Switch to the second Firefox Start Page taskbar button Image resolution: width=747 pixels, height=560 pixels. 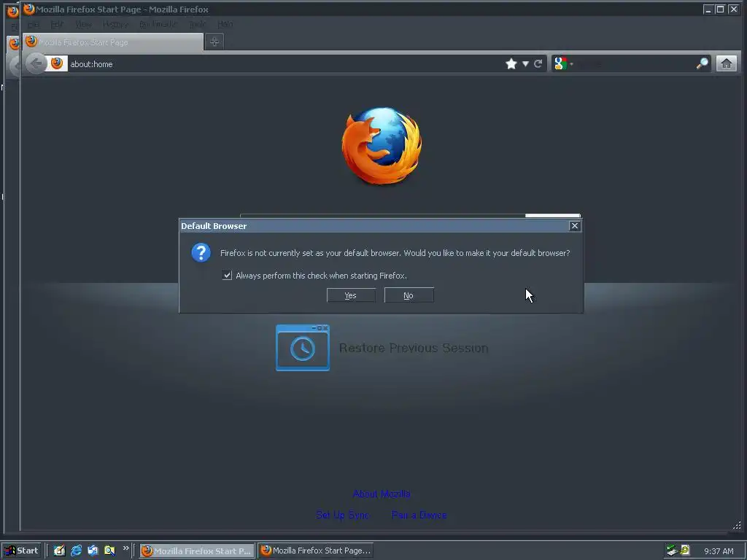315,551
